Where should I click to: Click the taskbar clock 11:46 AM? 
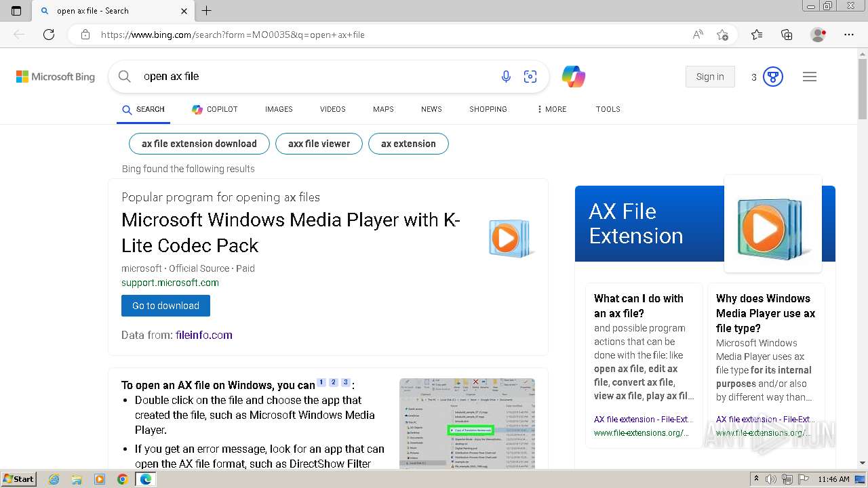[x=833, y=479]
